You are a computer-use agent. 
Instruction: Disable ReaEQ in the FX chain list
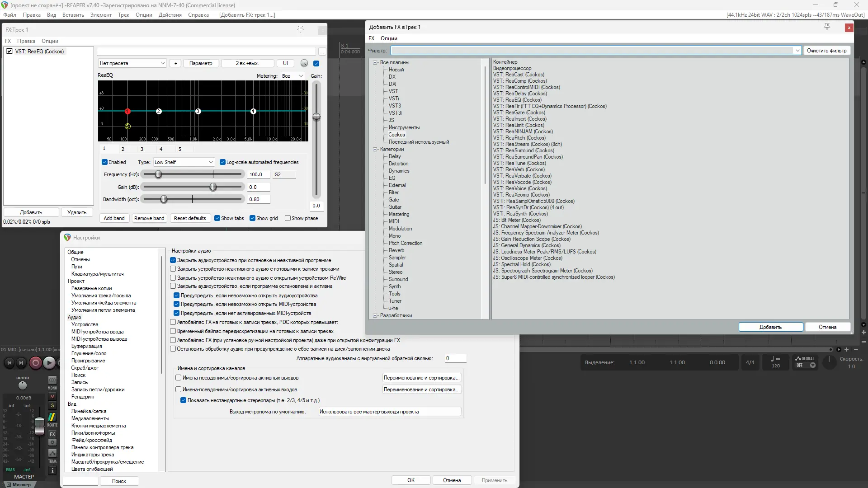pos(9,52)
